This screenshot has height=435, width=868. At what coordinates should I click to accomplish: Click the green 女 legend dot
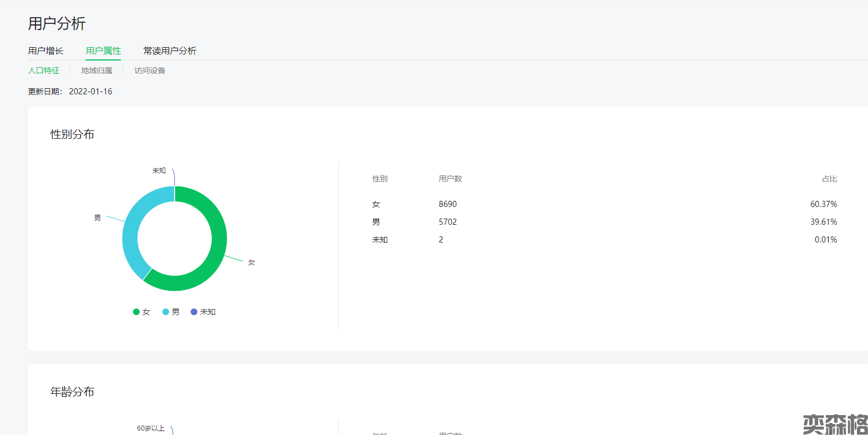coord(136,312)
